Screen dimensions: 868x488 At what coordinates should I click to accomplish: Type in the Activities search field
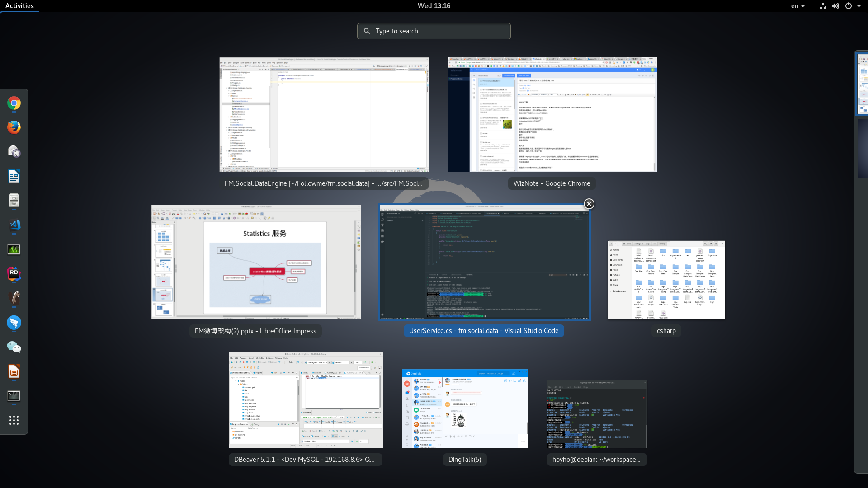pyautogui.click(x=434, y=31)
